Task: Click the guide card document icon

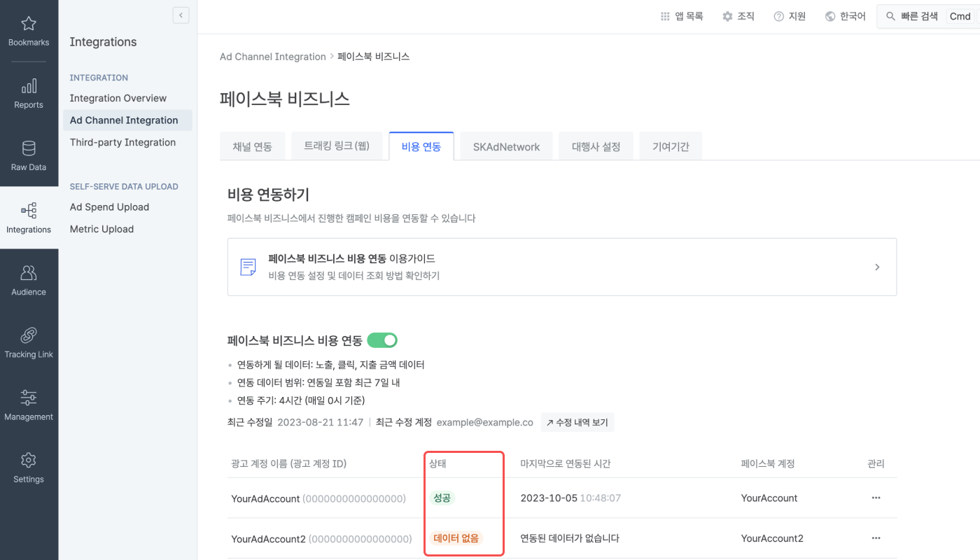Action: [248, 267]
